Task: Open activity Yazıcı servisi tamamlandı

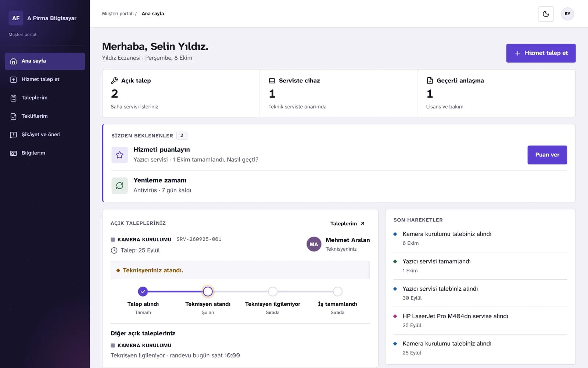Action: pyautogui.click(x=480, y=266)
